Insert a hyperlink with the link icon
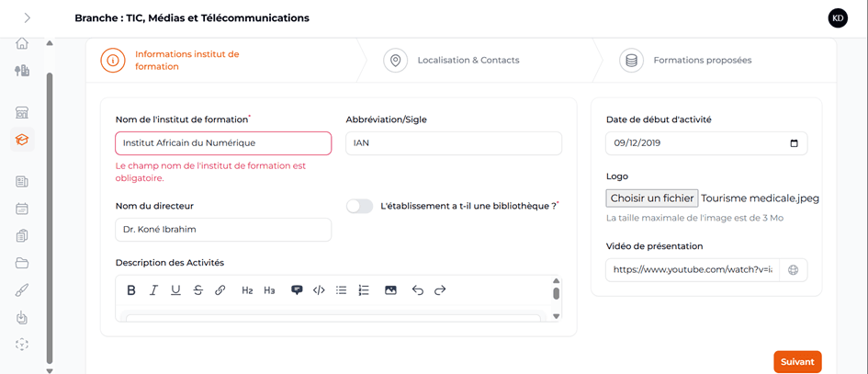The height and width of the screenshot is (374, 868). (220, 289)
